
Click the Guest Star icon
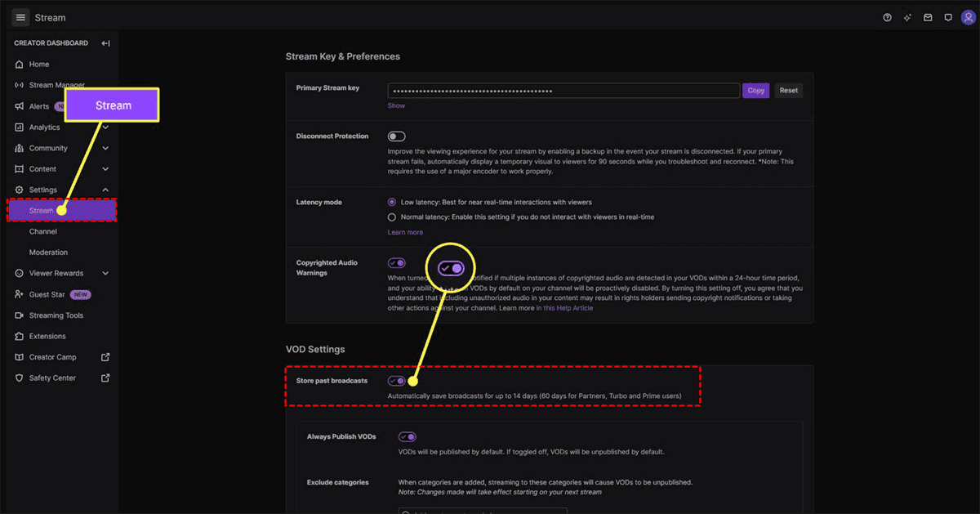click(x=20, y=294)
